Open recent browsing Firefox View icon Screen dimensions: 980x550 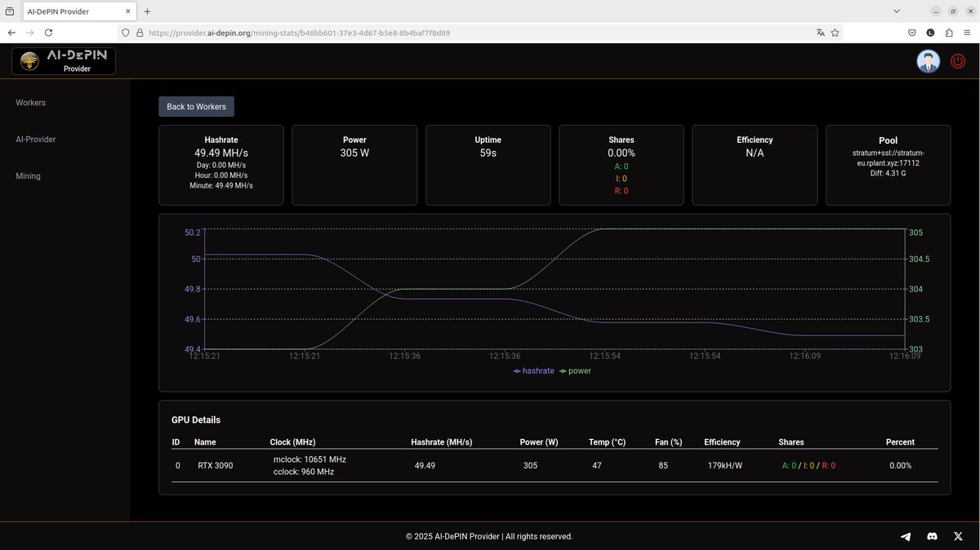pyautogui.click(x=9, y=11)
